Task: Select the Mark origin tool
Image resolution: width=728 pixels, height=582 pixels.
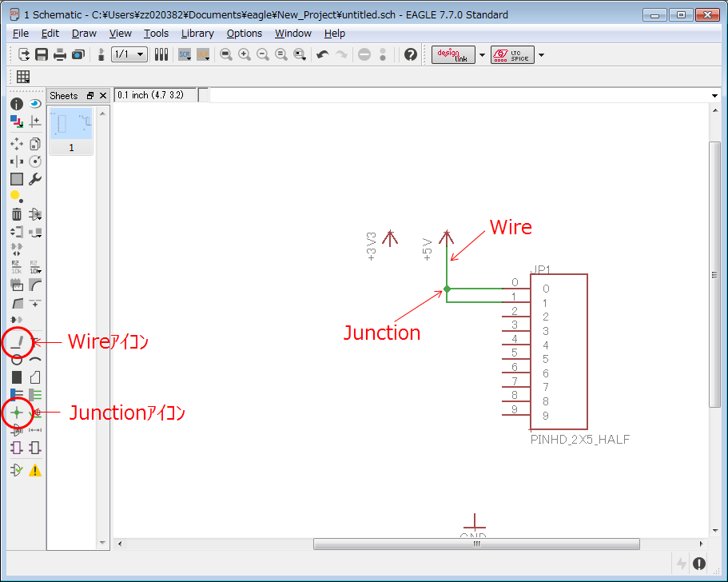Action: coord(35,122)
